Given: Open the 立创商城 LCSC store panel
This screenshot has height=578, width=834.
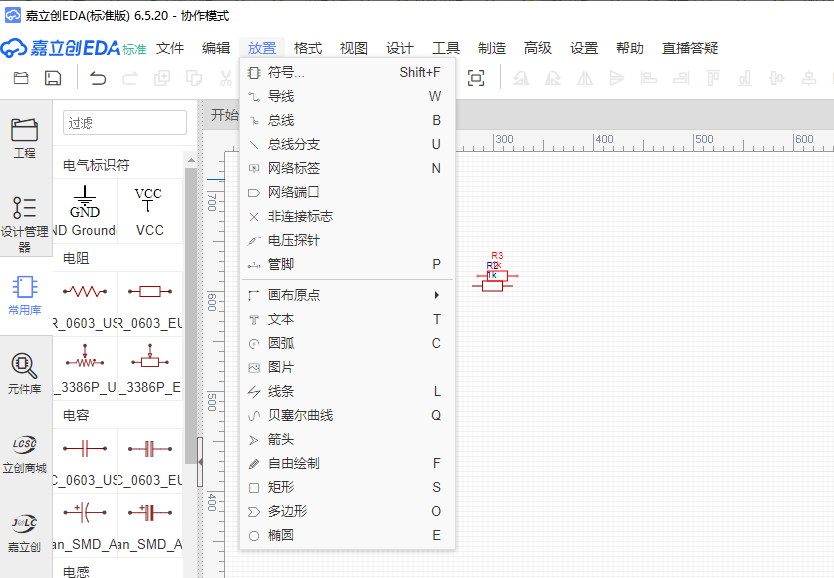Looking at the screenshot, I should click(x=24, y=453).
